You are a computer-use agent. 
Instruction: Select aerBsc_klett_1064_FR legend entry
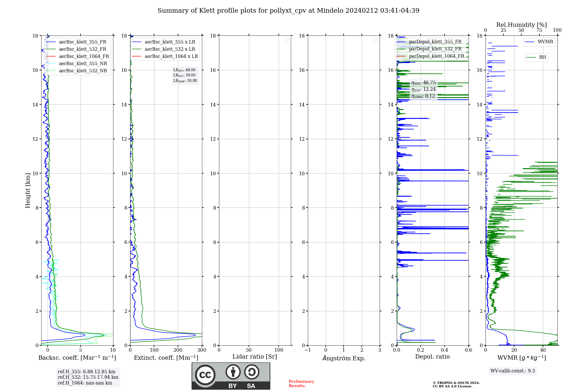[x=78, y=56]
